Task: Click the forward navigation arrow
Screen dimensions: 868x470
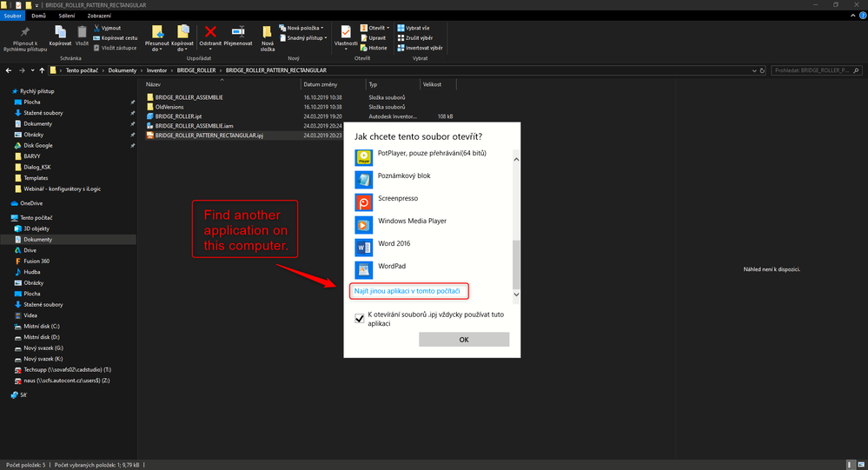Action: [x=22, y=70]
